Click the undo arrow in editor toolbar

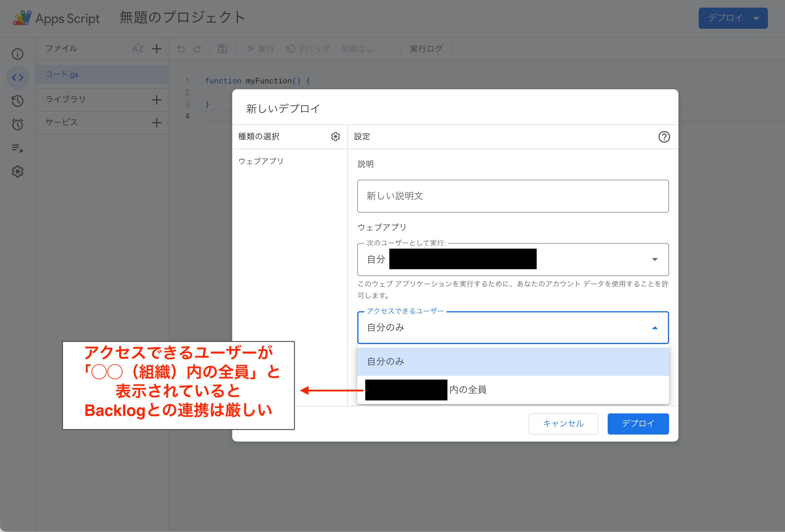(181, 49)
